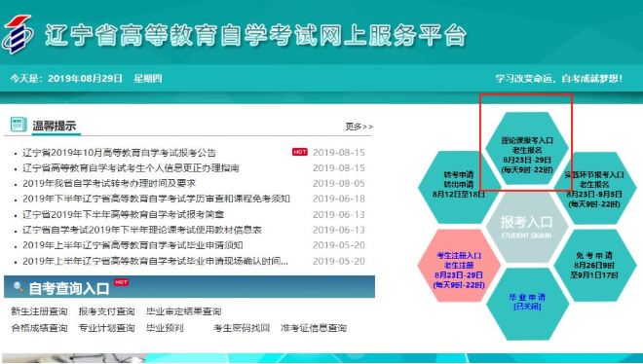The image size is (643, 364).
Task: Click the HOT badge on 自考查询入口 header
Action: point(121,282)
